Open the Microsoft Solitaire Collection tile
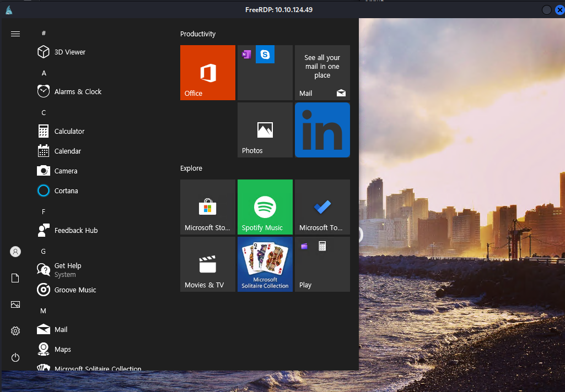565x392 pixels. tap(265, 264)
